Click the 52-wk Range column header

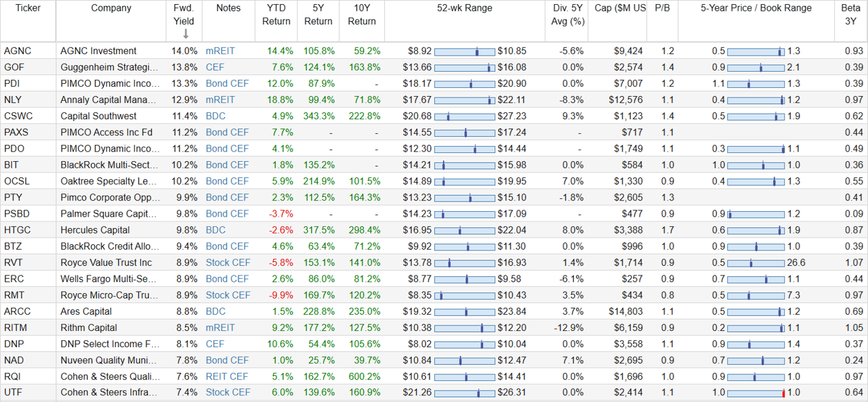pyautogui.click(x=465, y=8)
